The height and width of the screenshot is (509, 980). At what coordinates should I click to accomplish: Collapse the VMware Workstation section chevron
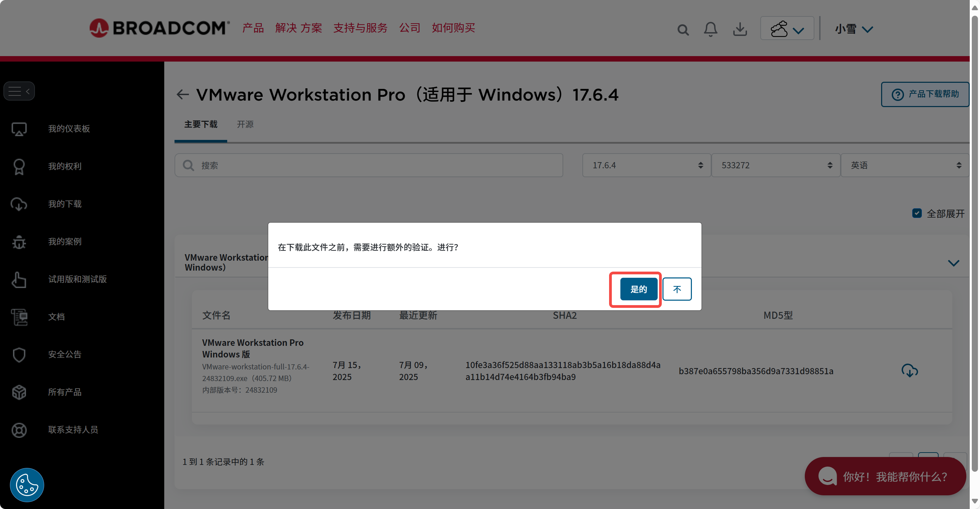pos(953,263)
